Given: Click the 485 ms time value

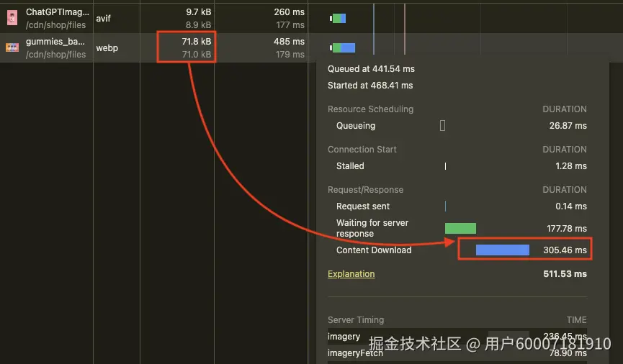Looking at the screenshot, I should coord(289,41).
